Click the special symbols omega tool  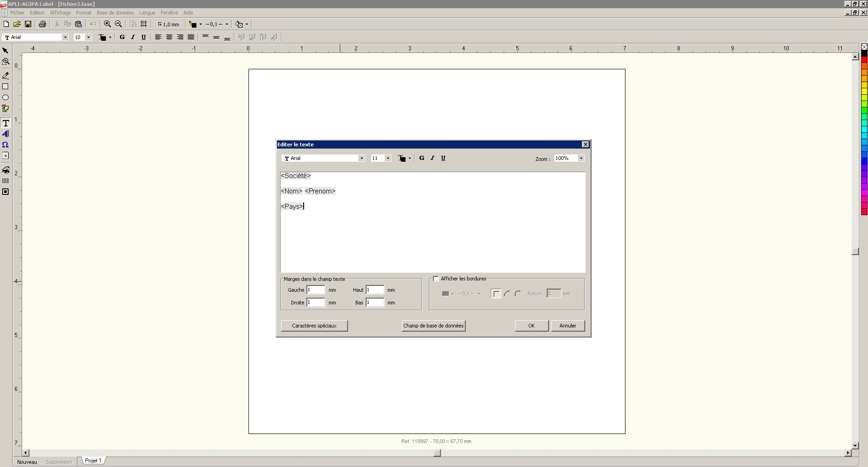coord(5,145)
